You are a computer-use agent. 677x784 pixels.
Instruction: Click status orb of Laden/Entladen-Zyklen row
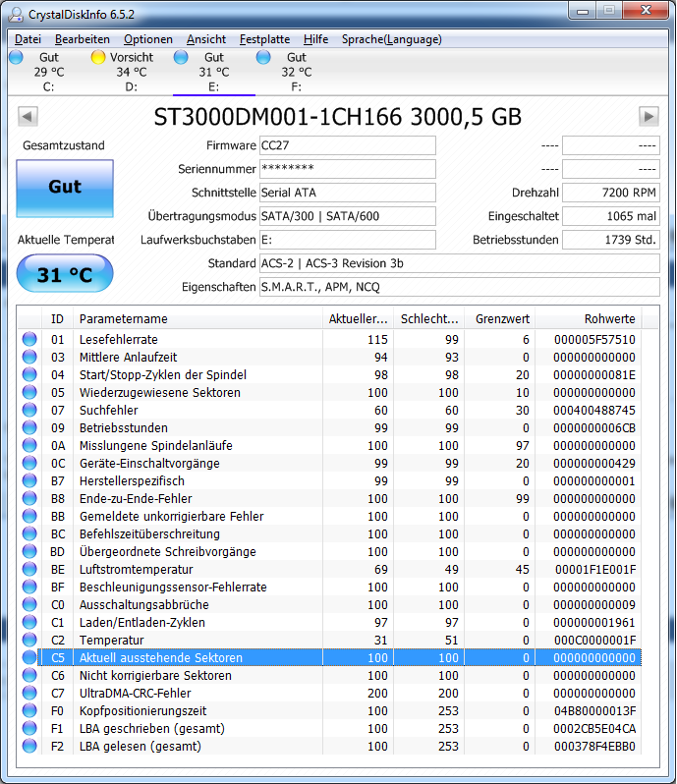click(x=29, y=623)
